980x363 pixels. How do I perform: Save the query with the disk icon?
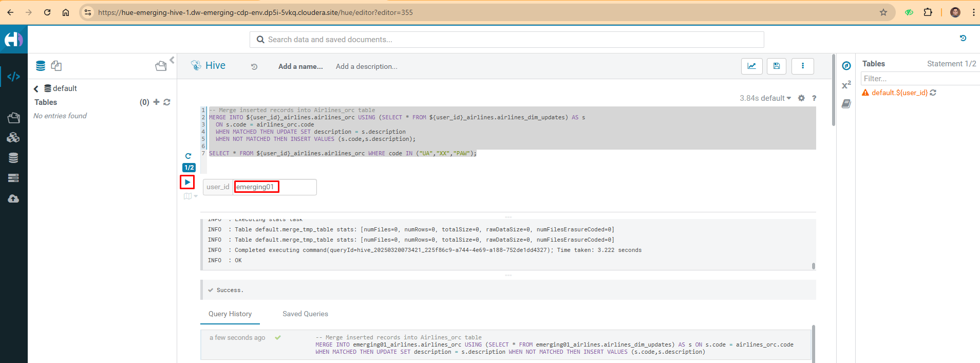(777, 66)
